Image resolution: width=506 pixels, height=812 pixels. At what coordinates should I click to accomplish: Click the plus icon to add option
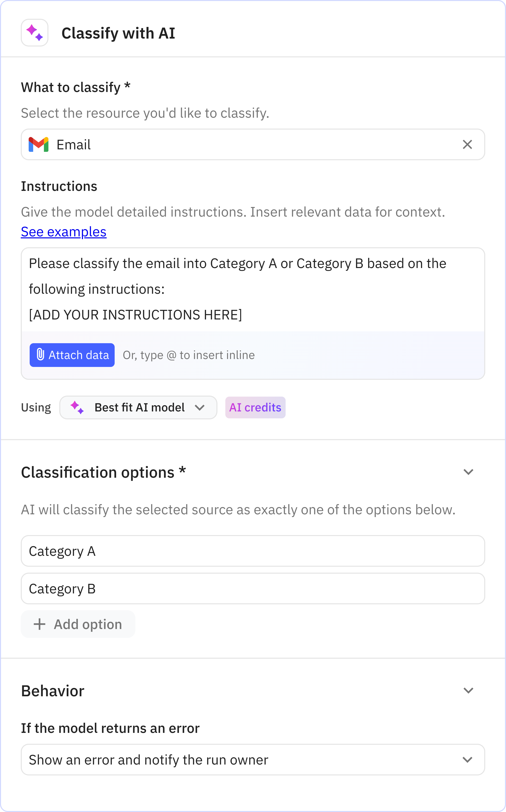(40, 624)
